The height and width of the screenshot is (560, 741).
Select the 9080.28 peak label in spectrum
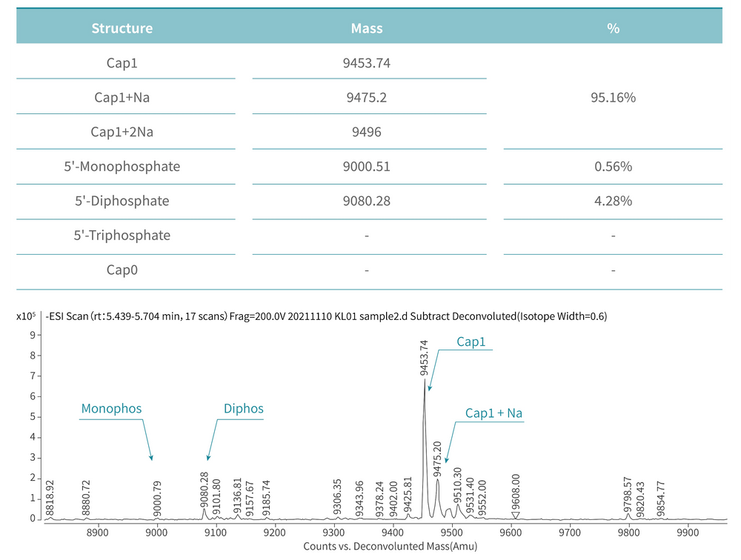[205, 489]
